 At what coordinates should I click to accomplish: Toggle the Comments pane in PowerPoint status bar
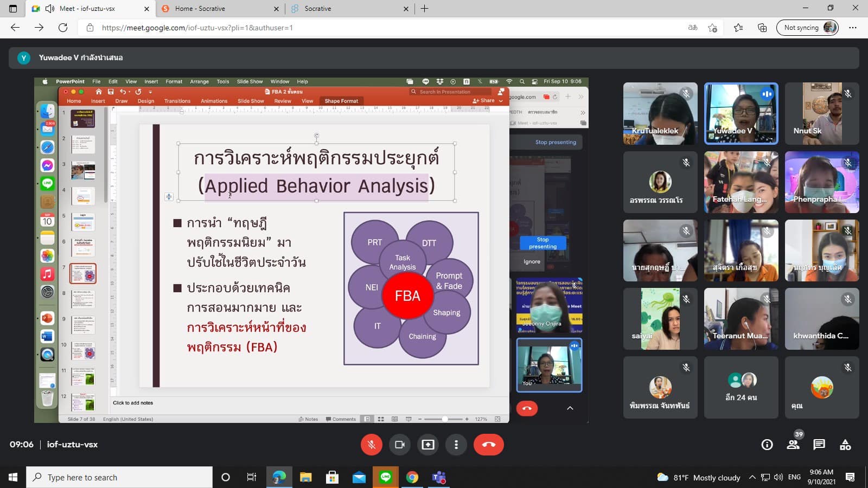pyautogui.click(x=341, y=419)
